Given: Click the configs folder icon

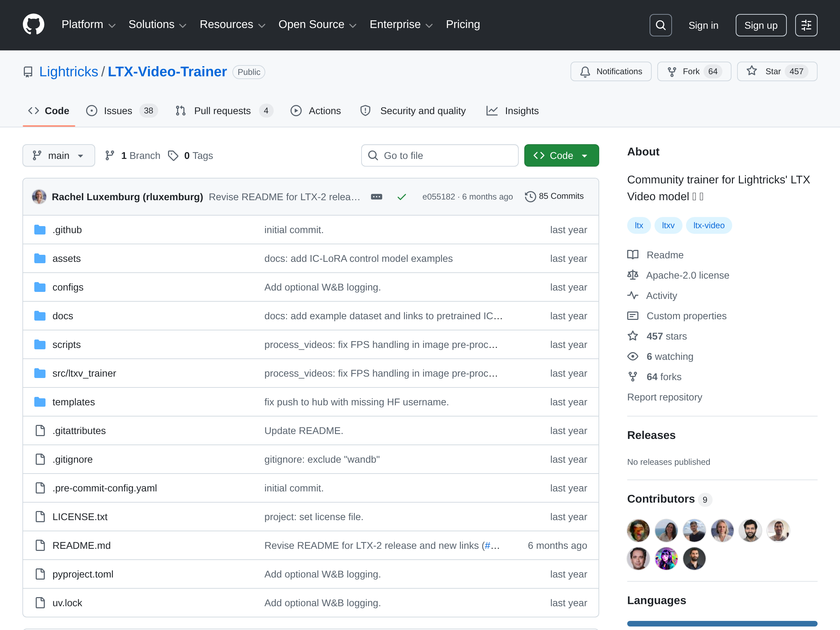Looking at the screenshot, I should pos(40,287).
